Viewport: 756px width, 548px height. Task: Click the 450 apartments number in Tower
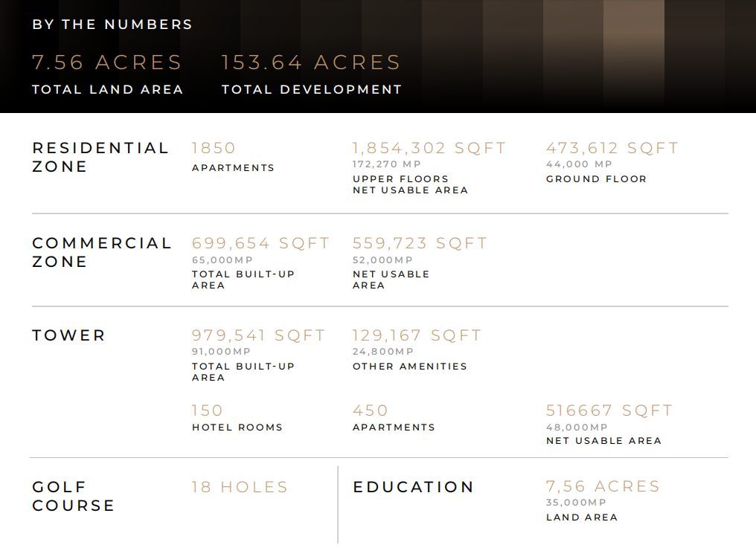pyautogui.click(x=371, y=410)
